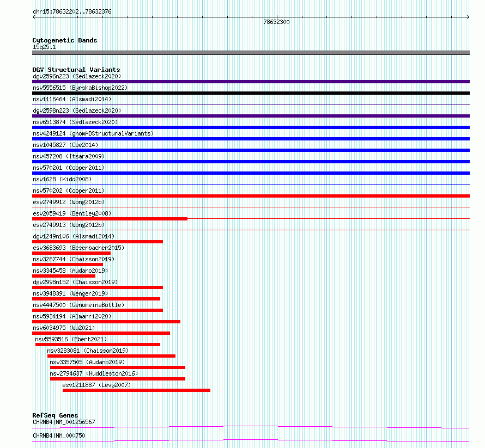The image size is (485, 448).
Task: Open variant nsv1045827 (Coe2014)
Action: (65, 145)
